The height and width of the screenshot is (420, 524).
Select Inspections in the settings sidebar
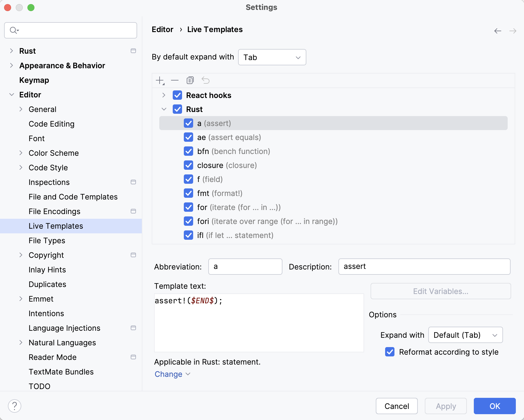pos(49,182)
